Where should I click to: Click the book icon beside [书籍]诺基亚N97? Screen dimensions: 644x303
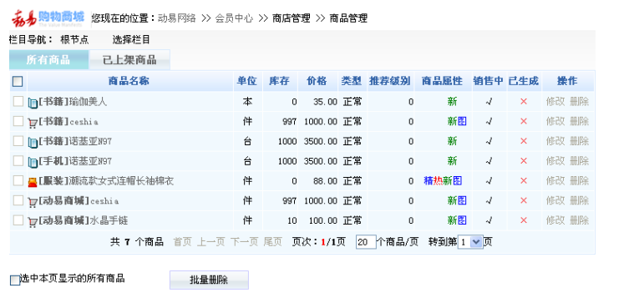(x=33, y=142)
